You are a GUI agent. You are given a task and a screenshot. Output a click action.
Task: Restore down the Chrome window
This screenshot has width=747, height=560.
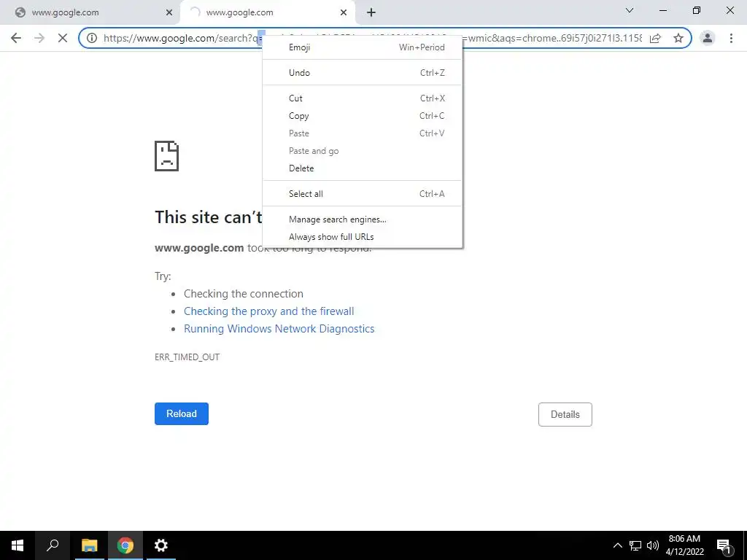(x=697, y=10)
